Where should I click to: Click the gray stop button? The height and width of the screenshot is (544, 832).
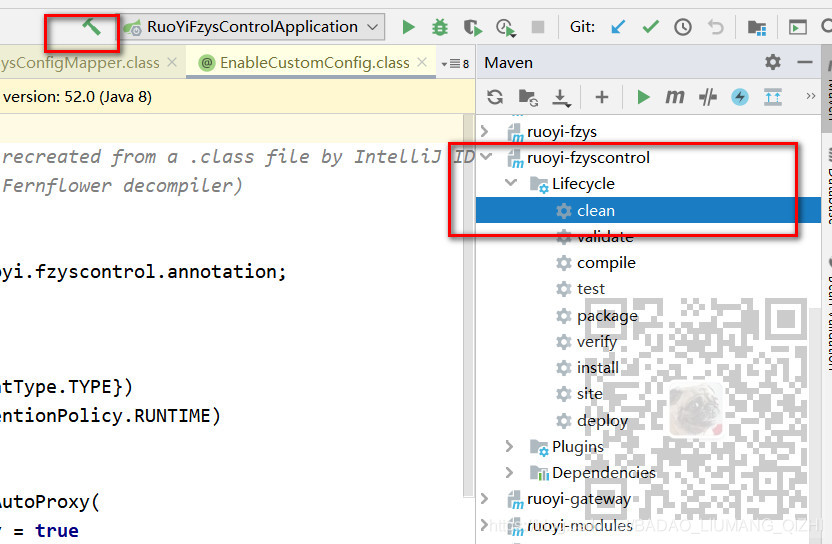pos(538,27)
